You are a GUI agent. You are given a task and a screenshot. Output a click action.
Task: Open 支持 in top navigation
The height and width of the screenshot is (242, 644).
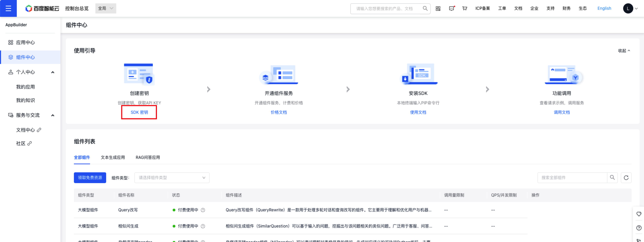coord(550,8)
